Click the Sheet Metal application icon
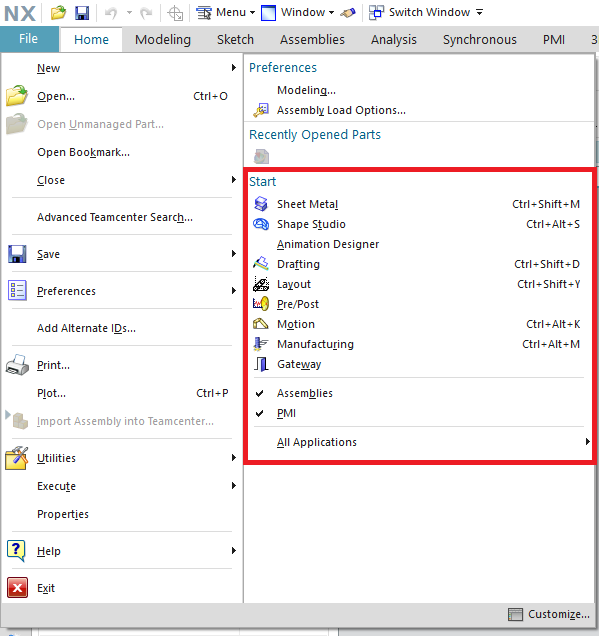599x636 pixels. click(261, 204)
